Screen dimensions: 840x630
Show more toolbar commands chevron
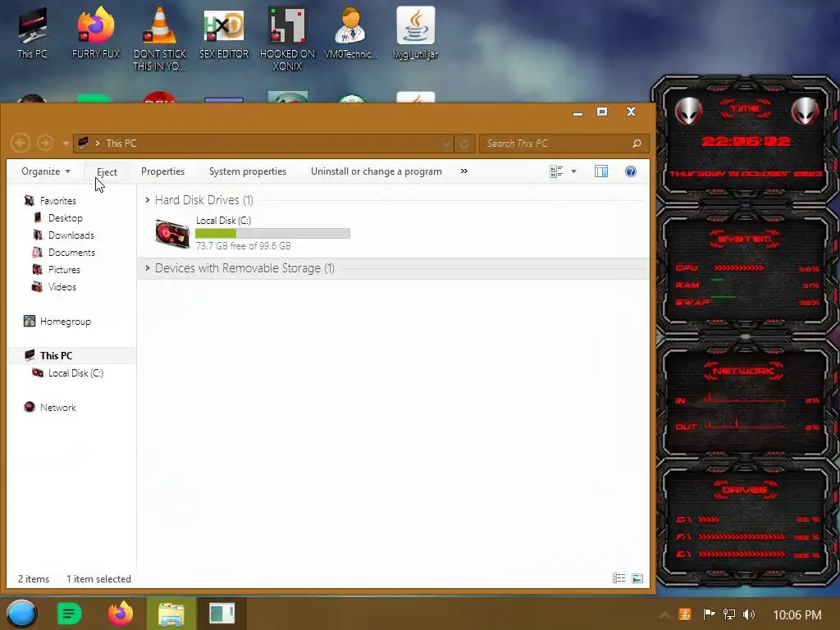pos(464,171)
